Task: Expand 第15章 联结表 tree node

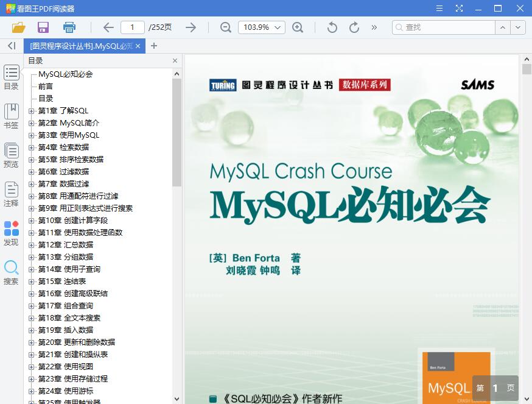Action: tap(31, 282)
